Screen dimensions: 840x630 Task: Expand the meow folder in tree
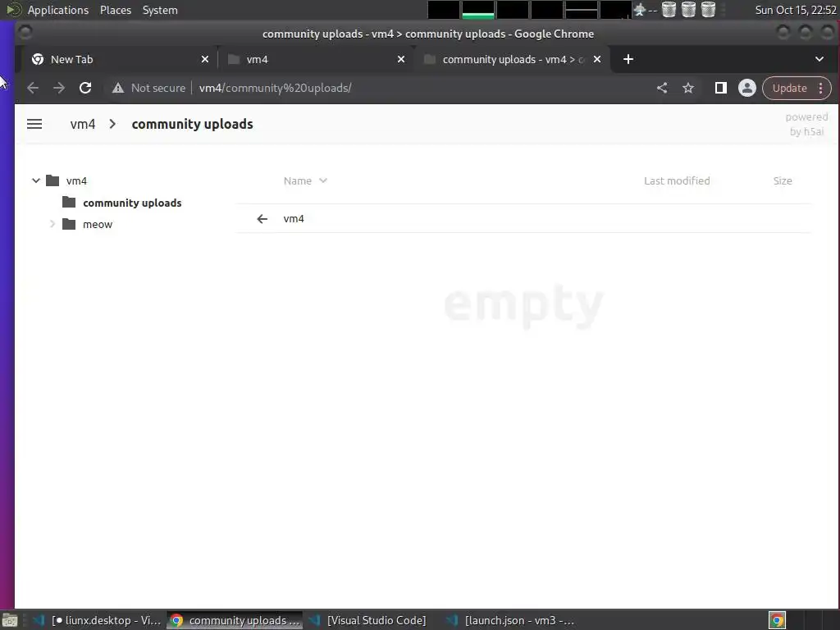[52, 224]
